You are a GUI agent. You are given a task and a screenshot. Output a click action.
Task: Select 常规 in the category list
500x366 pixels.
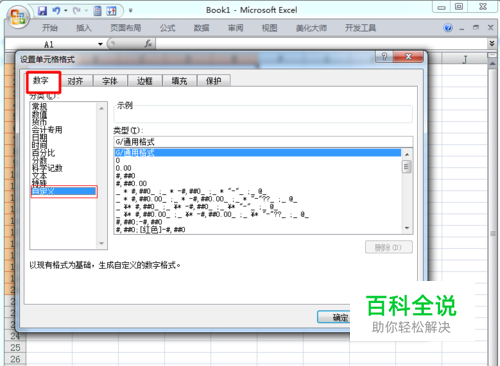click(x=39, y=107)
